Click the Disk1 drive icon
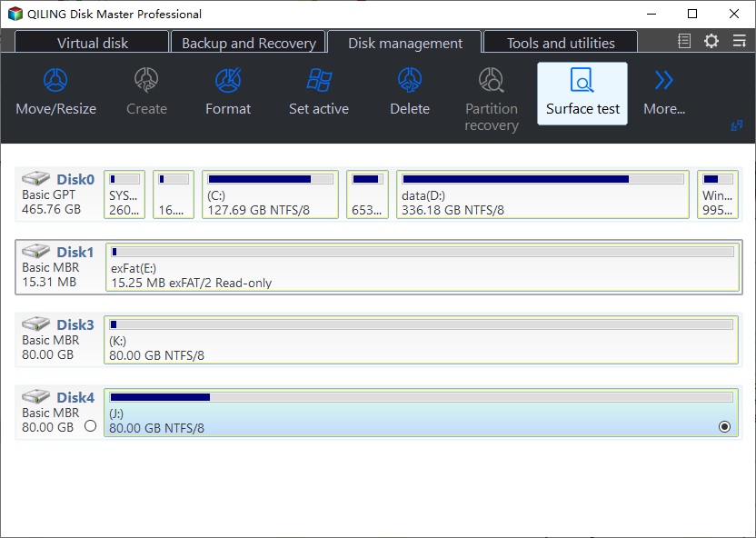Image resolution: width=756 pixels, height=538 pixels. pyautogui.click(x=35, y=251)
